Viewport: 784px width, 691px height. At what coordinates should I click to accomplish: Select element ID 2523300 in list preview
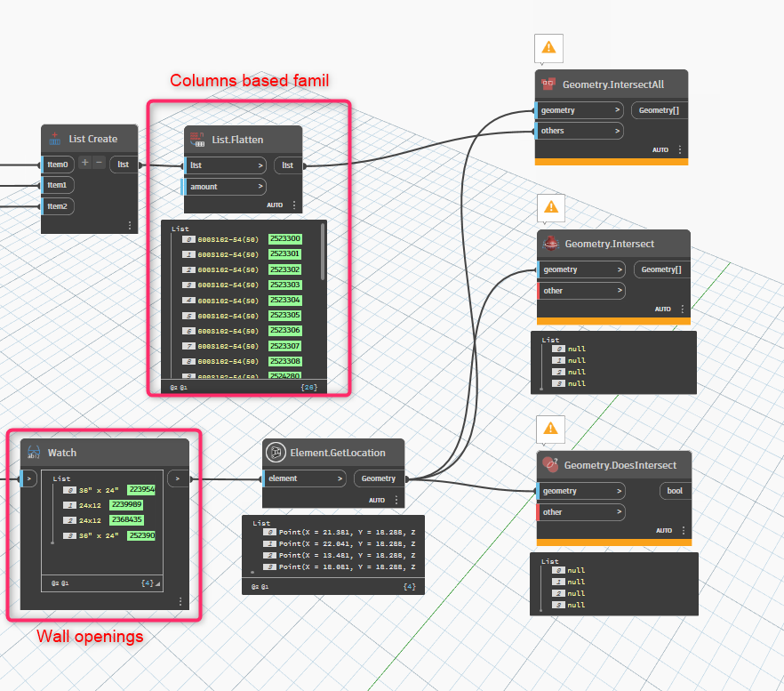click(285, 238)
